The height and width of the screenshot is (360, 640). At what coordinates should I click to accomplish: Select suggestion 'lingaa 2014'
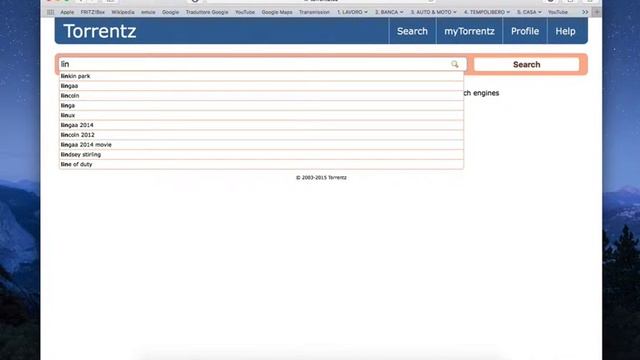(x=261, y=125)
